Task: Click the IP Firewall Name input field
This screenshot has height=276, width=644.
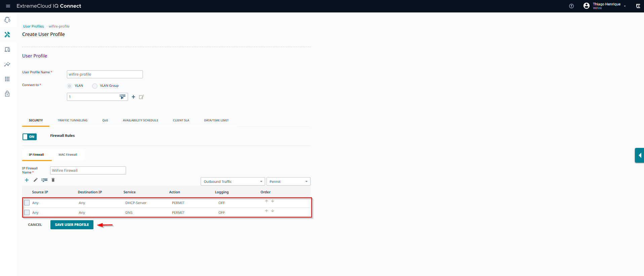Action: [88, 170]
